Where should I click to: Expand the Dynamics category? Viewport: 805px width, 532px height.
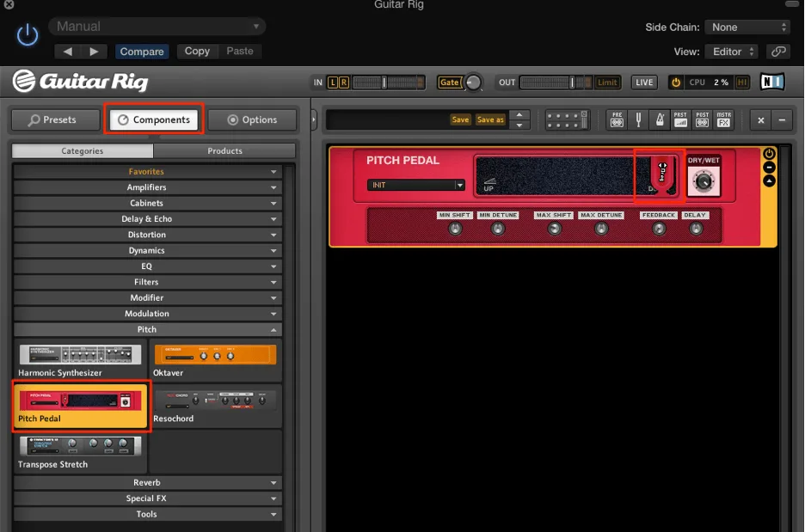click(148, 250)
